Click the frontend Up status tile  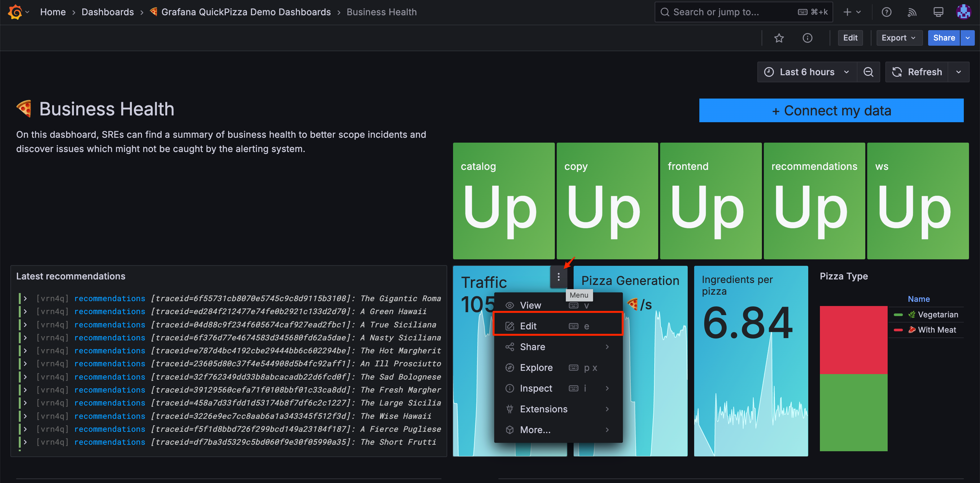(x=711, y=201)
